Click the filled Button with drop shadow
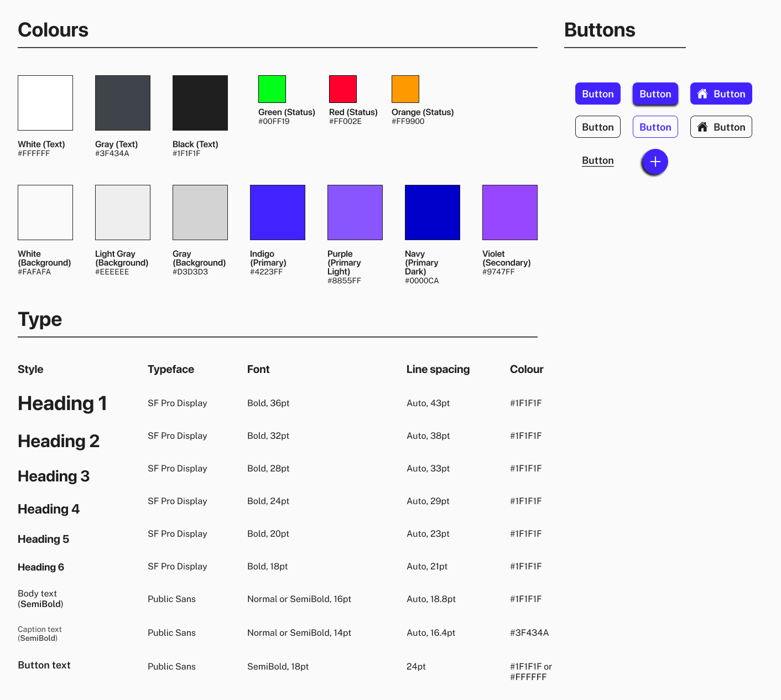Screen dimensions: 781x700 pos(655,94)
